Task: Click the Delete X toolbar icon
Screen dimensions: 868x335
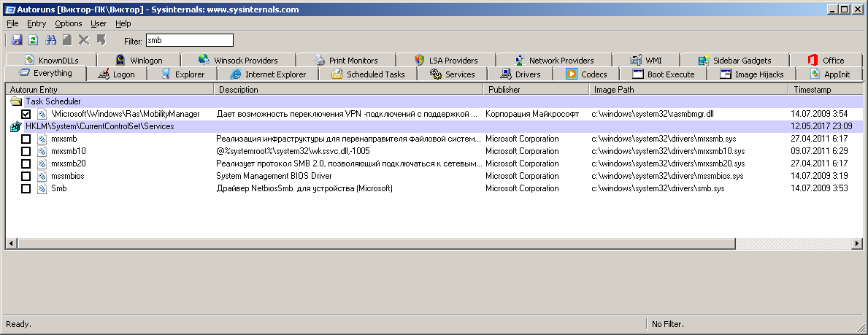Action: [84, 40]
